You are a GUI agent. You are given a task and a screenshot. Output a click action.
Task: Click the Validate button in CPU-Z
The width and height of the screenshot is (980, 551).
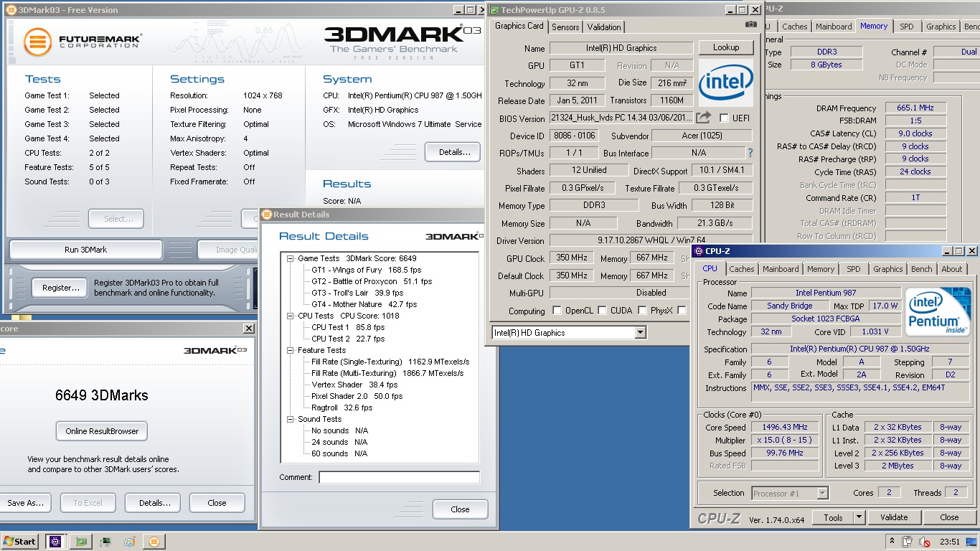894,517
